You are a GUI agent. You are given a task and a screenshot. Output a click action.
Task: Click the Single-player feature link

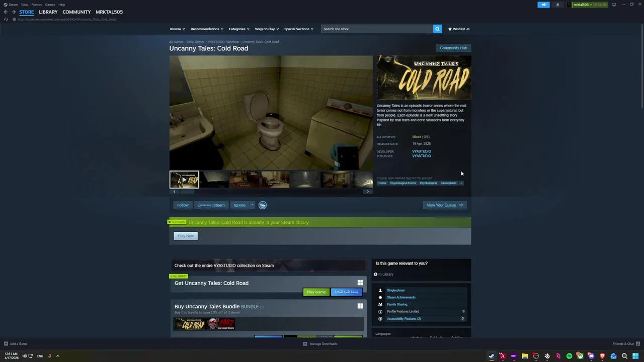(395, 290)
